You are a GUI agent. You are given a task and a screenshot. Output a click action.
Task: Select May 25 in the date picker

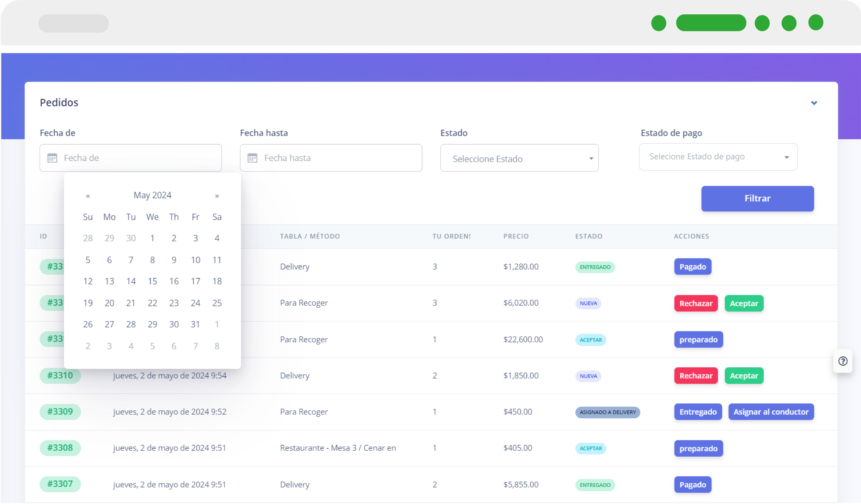(x=217, y=303)
